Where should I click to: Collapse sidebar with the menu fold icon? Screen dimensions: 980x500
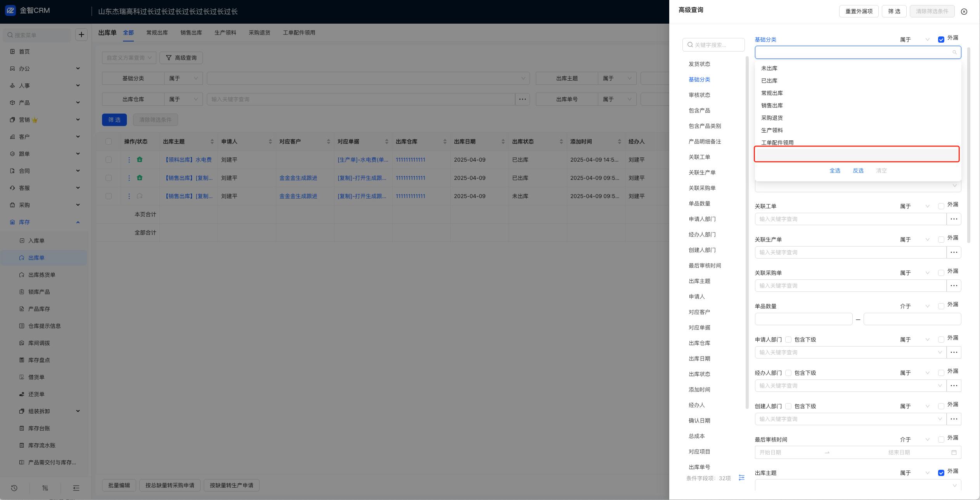pos(76,488)
